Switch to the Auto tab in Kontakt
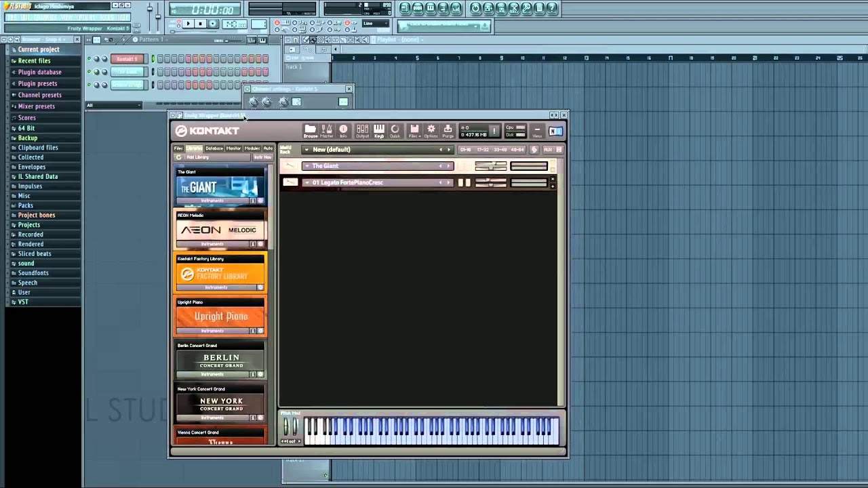 pyautogui.click(x=268, y=148)
